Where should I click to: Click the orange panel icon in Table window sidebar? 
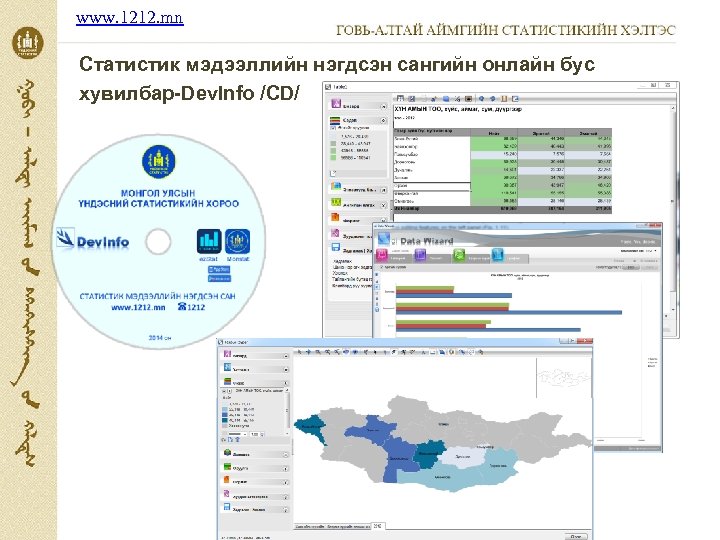point(336,218)
